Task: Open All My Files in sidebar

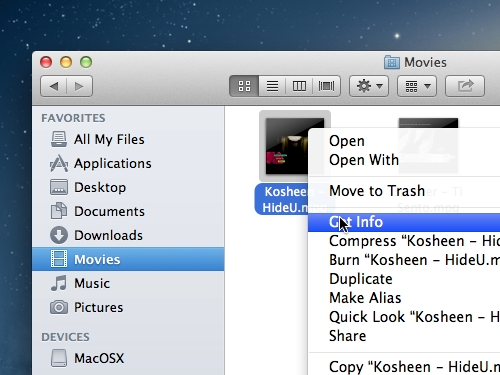Action: tap(128, 139)
